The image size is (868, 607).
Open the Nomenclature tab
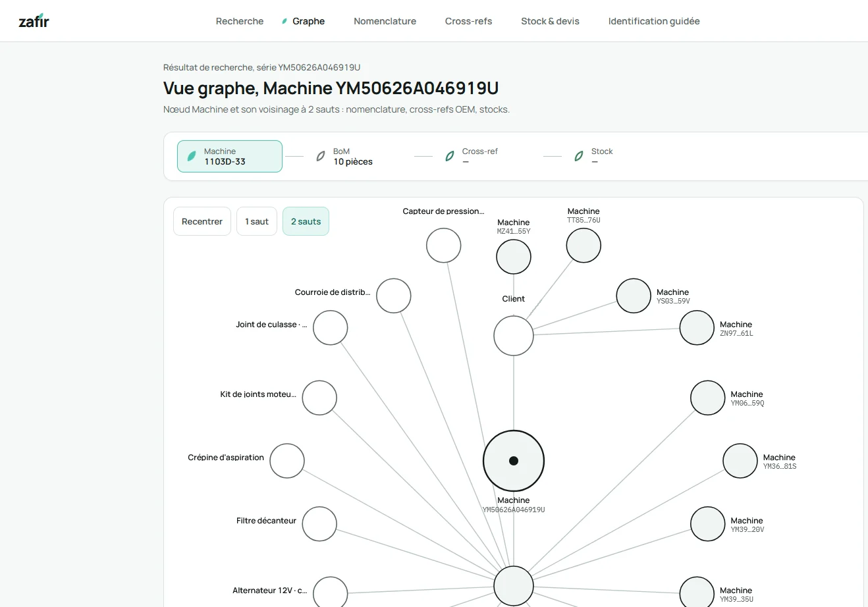(385, 21)
